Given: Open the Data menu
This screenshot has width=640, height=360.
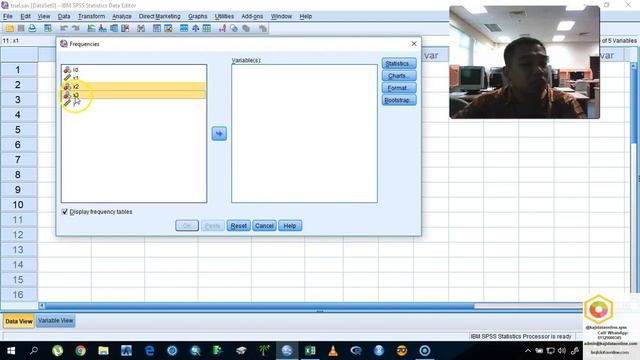Looking at the screenshot, I should (64, 16).
